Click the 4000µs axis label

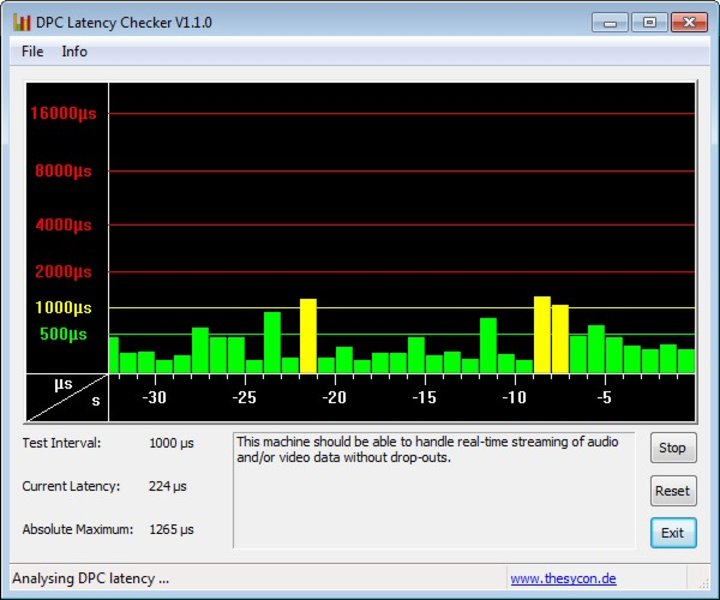[x=63, y=225]
